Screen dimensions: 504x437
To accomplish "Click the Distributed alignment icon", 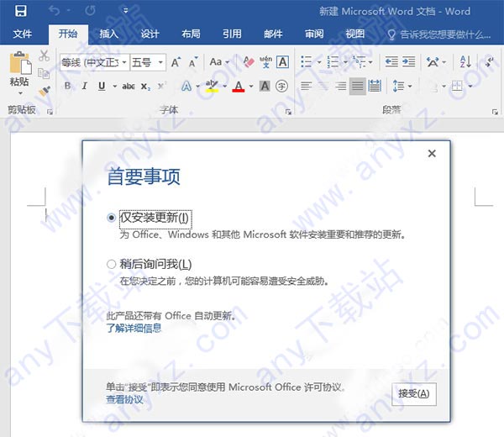I will pos(375,86).
